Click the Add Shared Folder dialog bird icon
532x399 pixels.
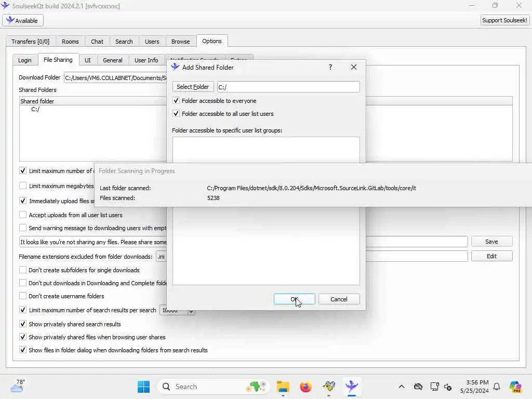click(175, 67)
